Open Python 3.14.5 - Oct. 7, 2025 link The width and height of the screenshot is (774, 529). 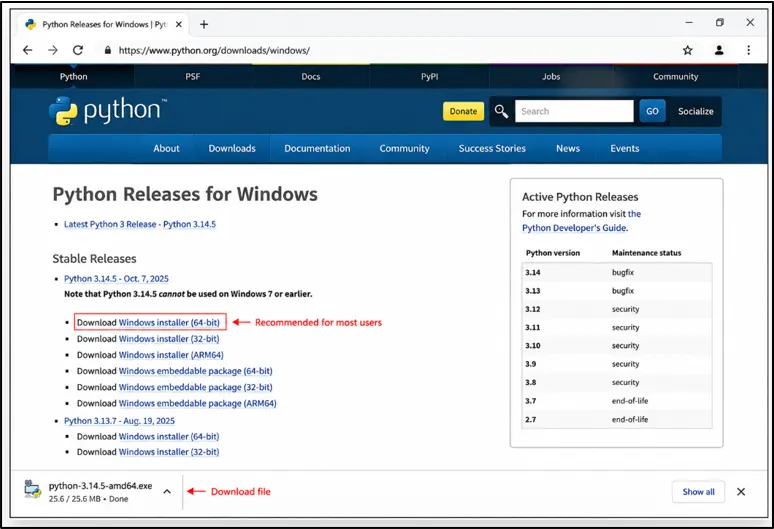click(x=116, y=279)
